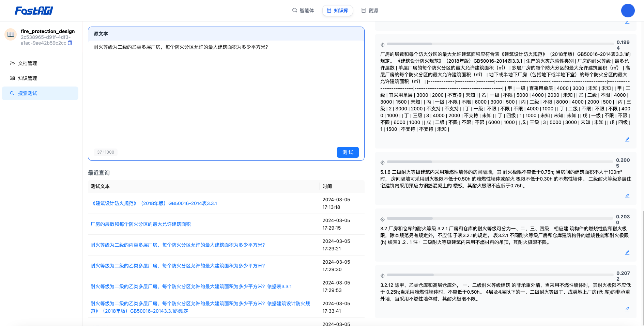
Task: Click the fire_protection_design book avatar icon
Action: coord(11,34)
